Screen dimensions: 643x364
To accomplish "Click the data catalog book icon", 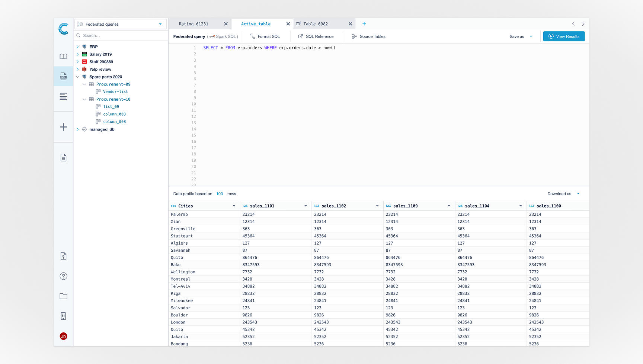I will pyautogui.click(x=63, y=56).
